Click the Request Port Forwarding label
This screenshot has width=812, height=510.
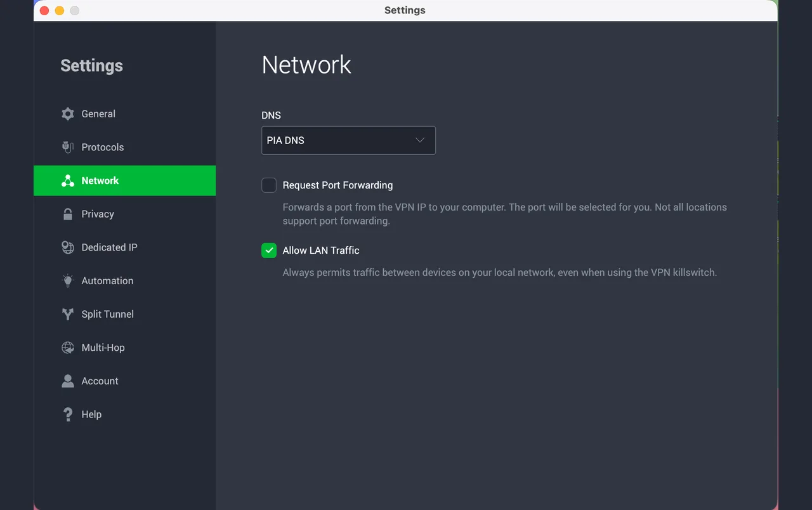pos(337,185)
